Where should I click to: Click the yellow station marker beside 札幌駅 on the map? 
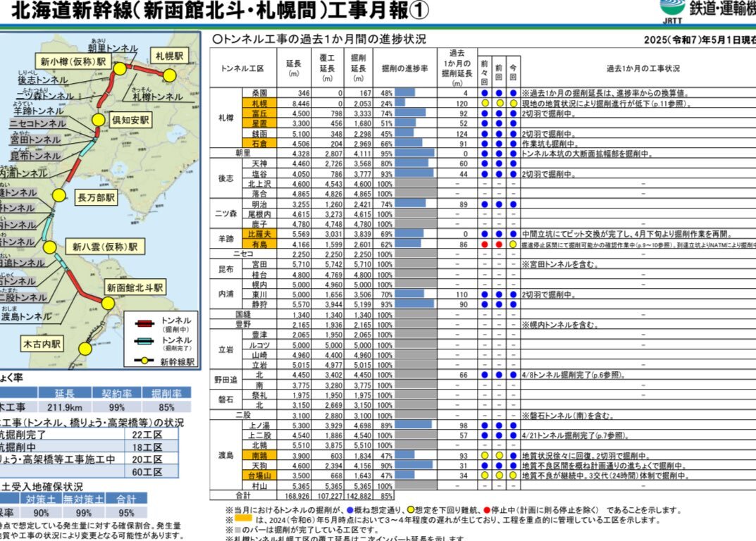tap(169, 75)
